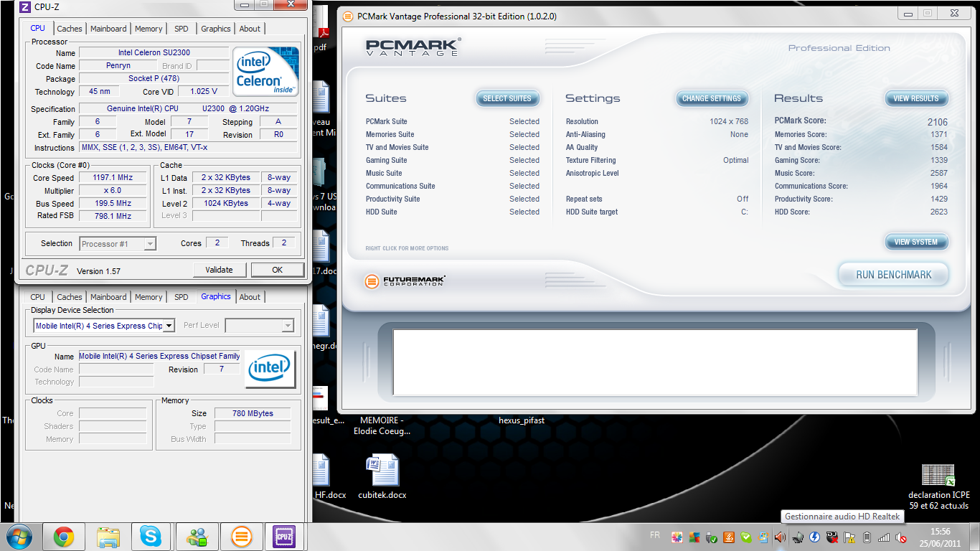
Task: Click OK in the CPU-Z window
Action: (x=278, y=270)
